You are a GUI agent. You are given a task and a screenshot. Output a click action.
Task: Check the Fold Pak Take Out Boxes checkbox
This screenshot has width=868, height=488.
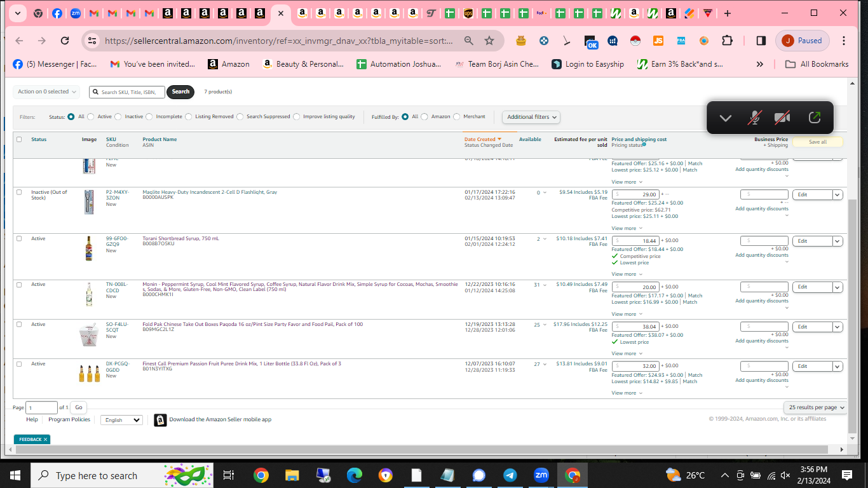point(19,325)
